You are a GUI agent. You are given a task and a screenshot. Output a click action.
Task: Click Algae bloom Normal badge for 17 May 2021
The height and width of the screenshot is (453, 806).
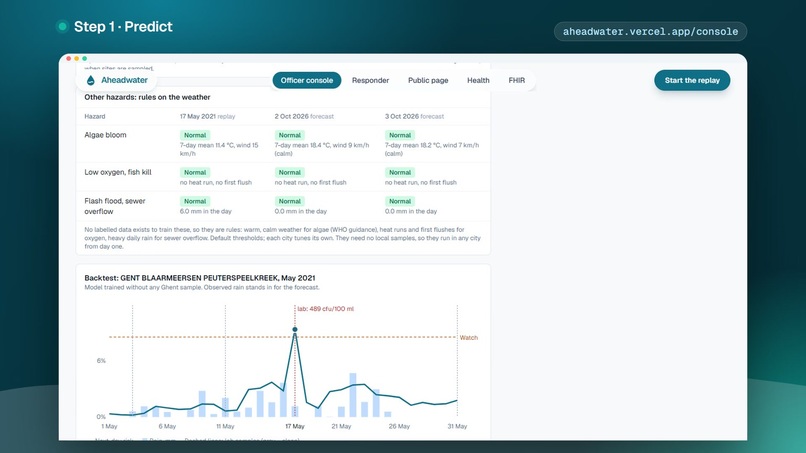tap(195, 135)
